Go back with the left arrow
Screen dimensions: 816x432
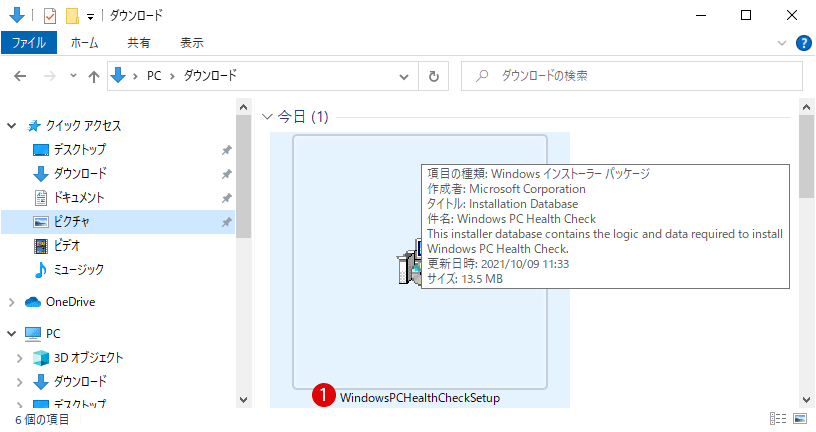(20, 76)
